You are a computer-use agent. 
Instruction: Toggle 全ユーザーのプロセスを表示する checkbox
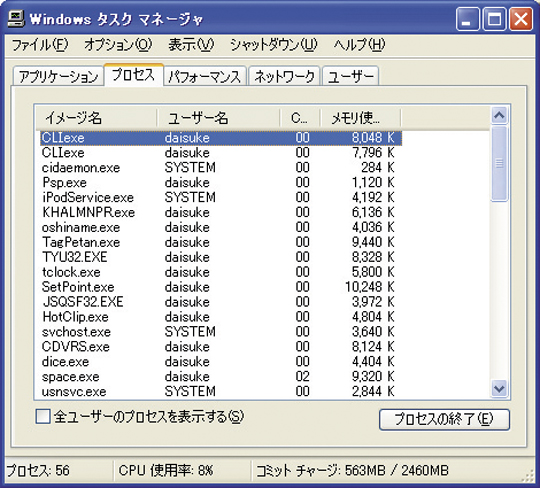(x=43, y=416)
